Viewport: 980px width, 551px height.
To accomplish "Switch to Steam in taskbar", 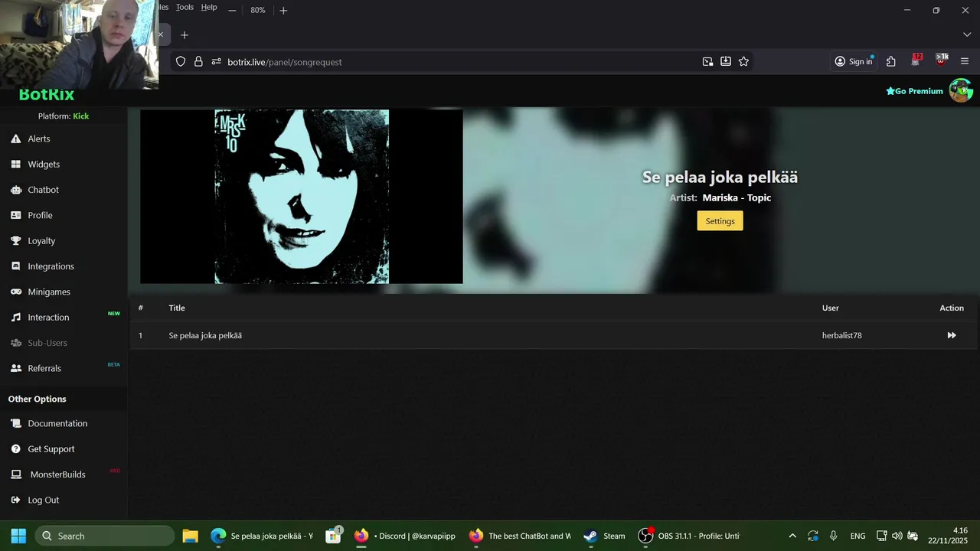I will [x=604, y=536].
